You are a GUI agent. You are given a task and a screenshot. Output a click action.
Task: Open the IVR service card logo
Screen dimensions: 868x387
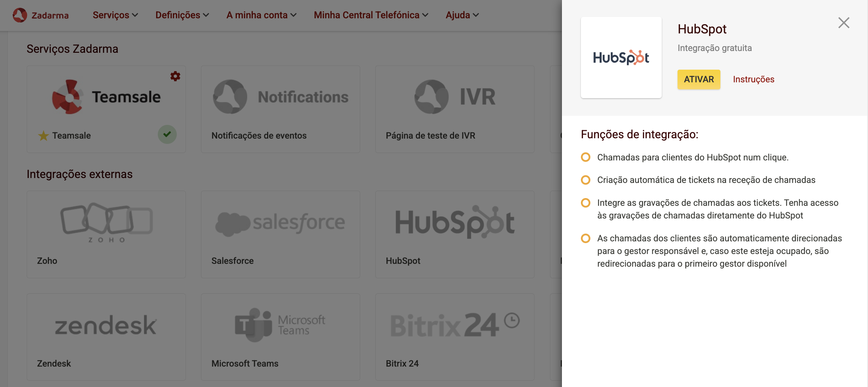coord(455,97)
